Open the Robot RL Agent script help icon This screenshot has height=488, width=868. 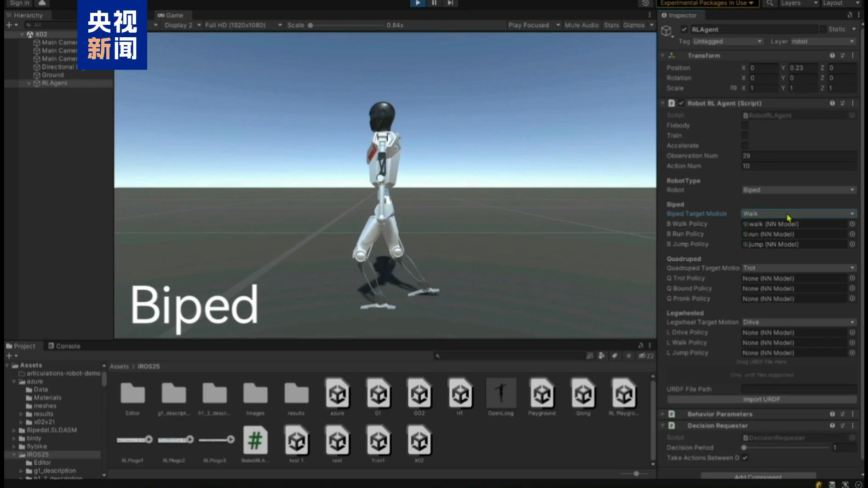(x=832, y=103)
